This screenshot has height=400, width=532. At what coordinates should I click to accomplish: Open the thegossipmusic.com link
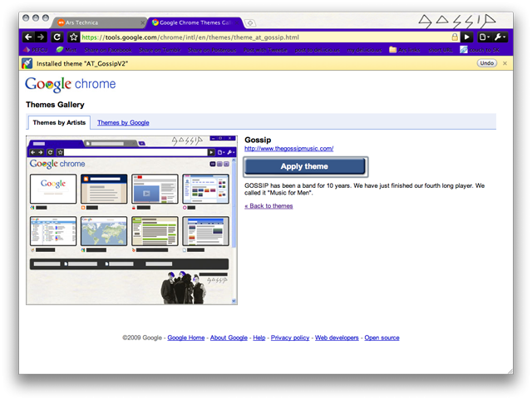click(288, 148)
